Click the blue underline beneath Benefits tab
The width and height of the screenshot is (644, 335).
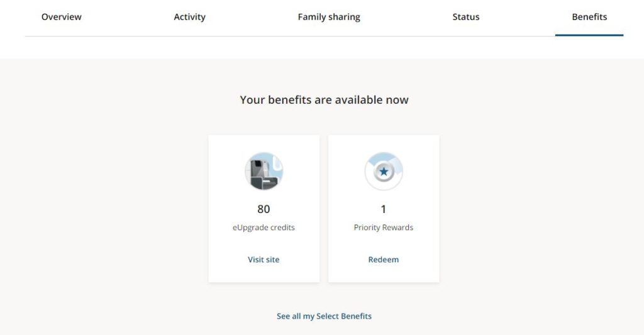click(589, 35)
